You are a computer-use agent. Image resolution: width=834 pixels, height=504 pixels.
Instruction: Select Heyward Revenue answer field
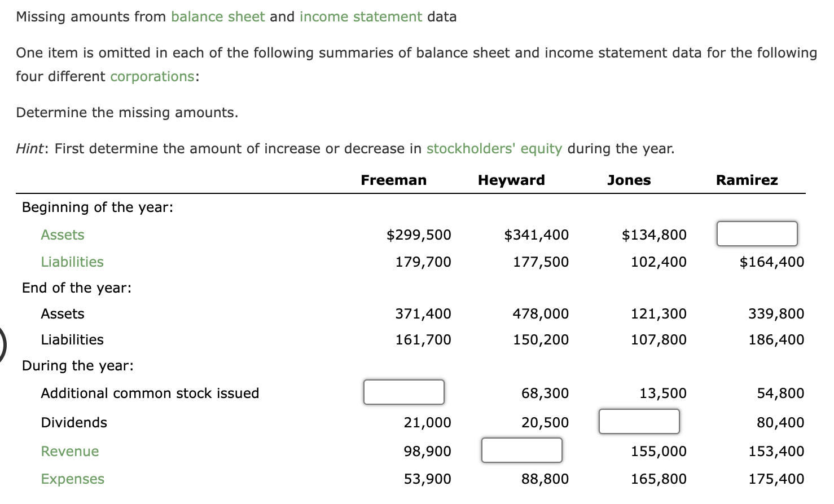[521, 450]
